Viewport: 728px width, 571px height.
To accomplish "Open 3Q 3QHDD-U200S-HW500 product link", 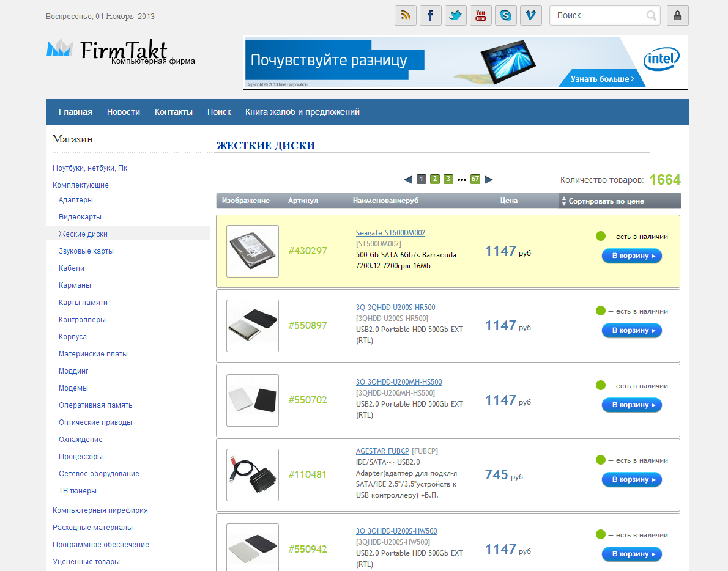I will (x=396, y=532).
